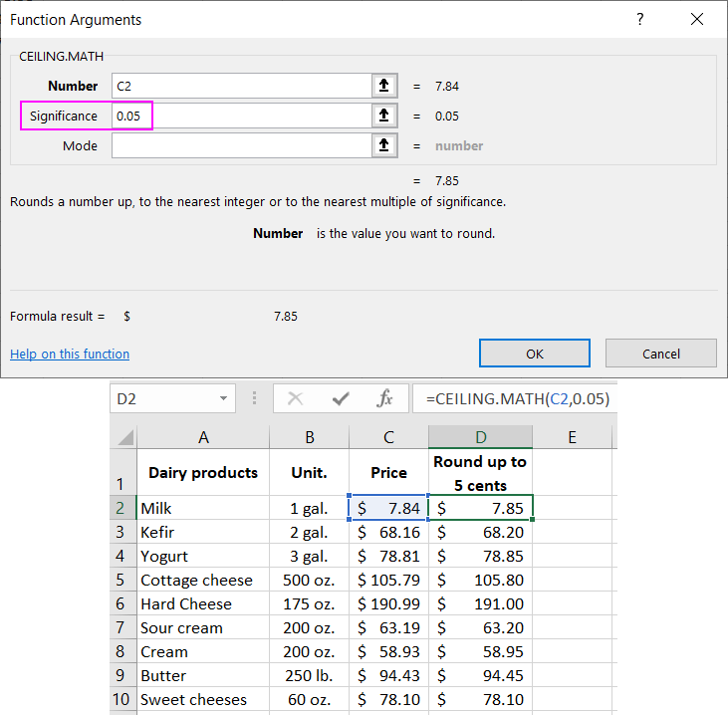728x715 pixels.
Task: Click collapse dialog icon for Number field
Action: (x=383, y=87)
